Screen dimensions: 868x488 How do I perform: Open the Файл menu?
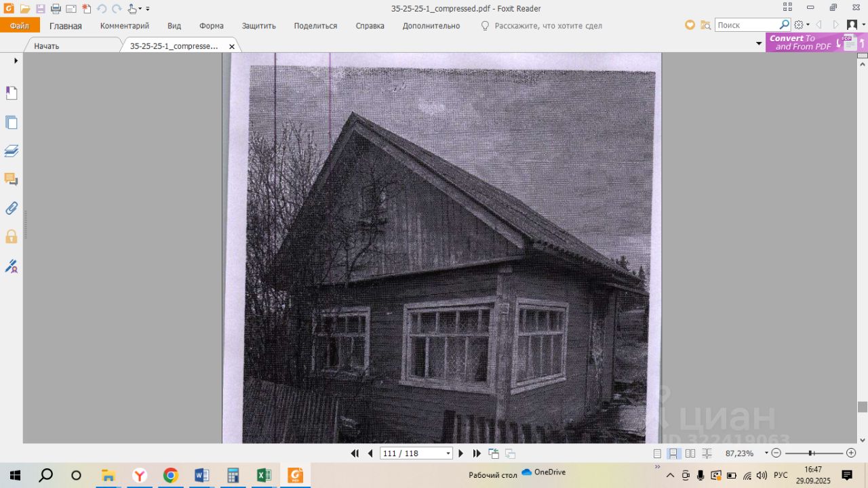click(20, 26)
